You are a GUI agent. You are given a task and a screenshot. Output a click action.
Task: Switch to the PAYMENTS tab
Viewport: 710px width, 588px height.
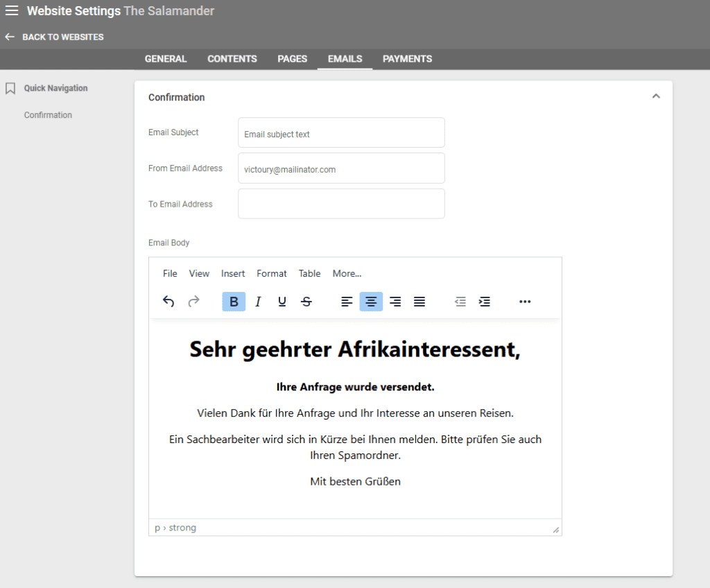407,59
